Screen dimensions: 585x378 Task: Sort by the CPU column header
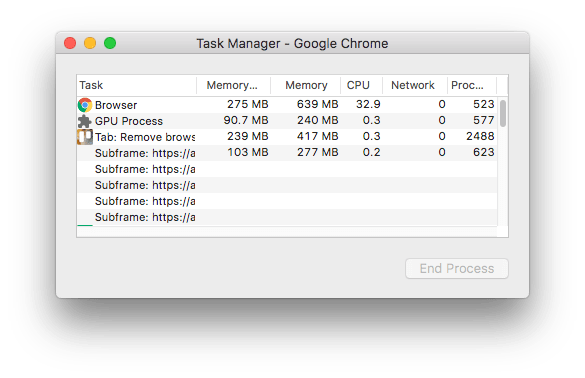click(362, 85)
